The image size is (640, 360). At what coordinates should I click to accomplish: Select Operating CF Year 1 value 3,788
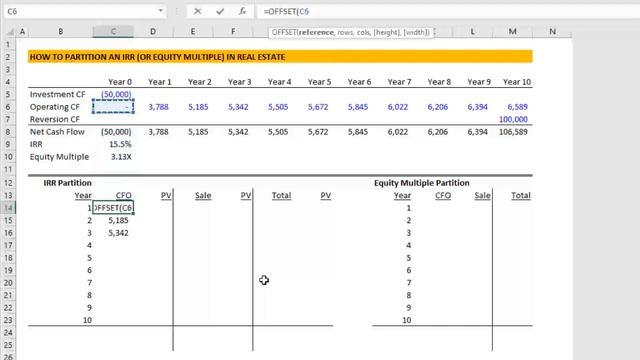coord(158,107)
